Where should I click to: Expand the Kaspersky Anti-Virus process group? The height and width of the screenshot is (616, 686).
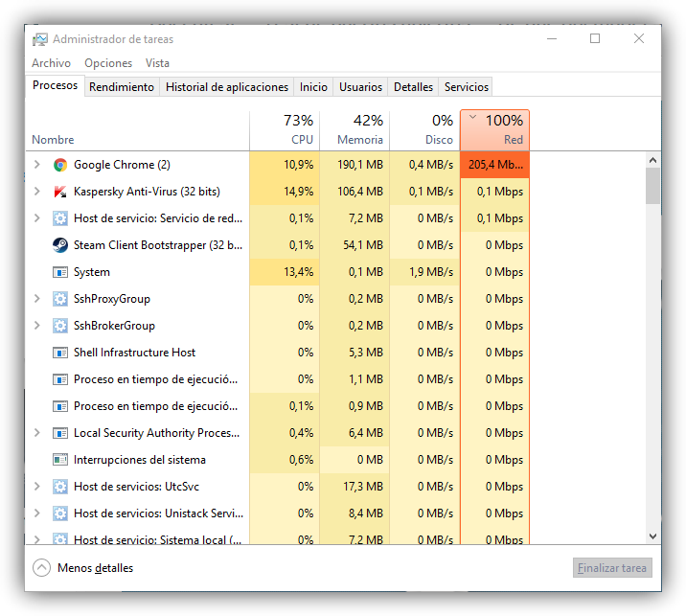point(37,192)
